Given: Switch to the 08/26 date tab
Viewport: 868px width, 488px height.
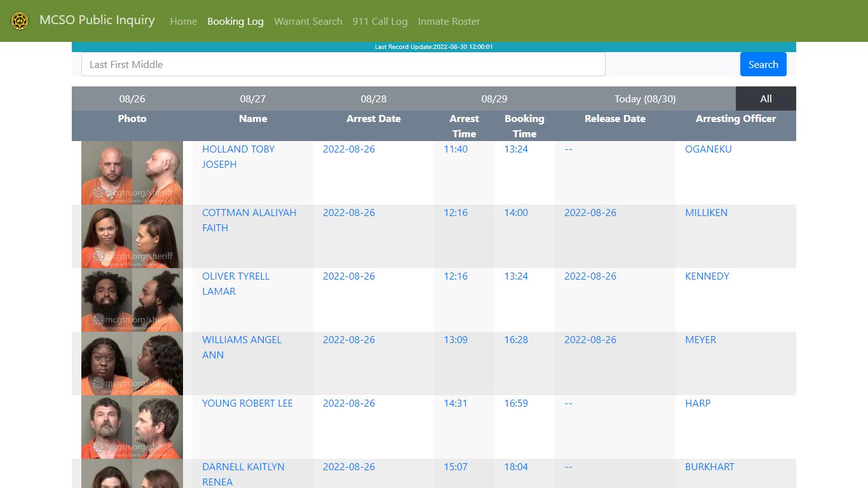Looking at the screenshot, I should pos(132,98).
